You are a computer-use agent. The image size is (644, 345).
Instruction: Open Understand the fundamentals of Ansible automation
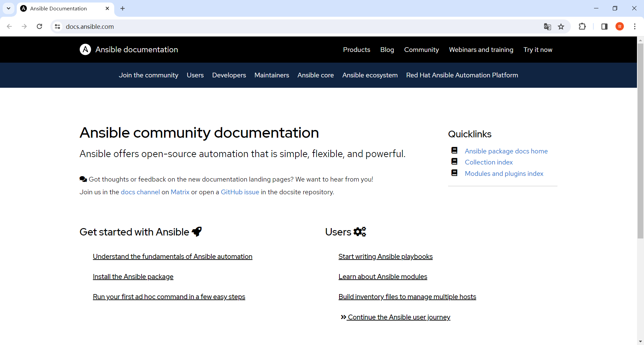[x=172, y=257]
